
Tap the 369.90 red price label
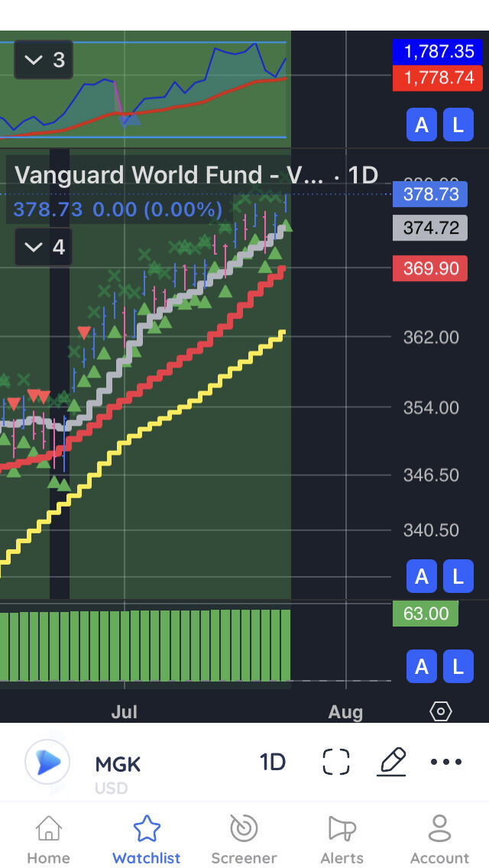pos(430,268)
